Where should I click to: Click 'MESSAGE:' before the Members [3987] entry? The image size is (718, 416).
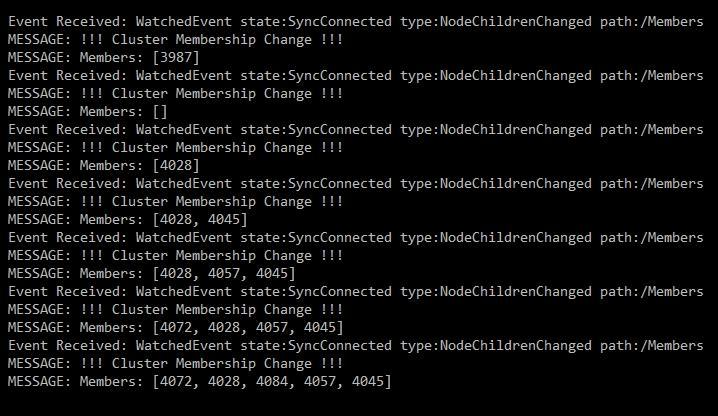(x=38, y=58)
